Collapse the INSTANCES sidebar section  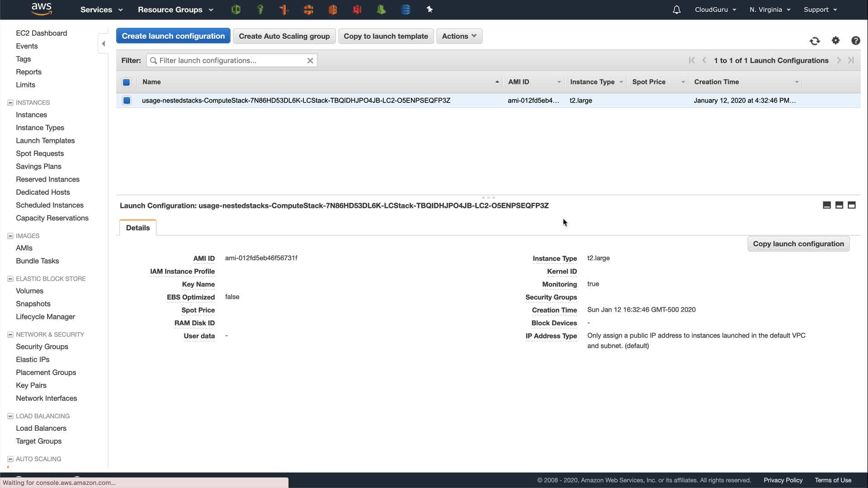[10, 103]
